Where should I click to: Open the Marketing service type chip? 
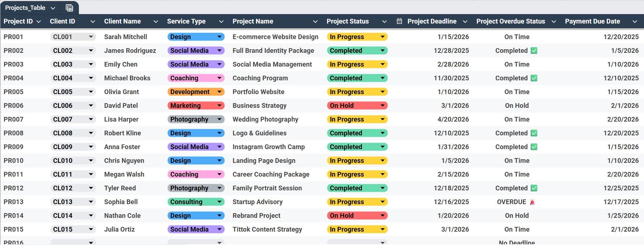[196, 106]
